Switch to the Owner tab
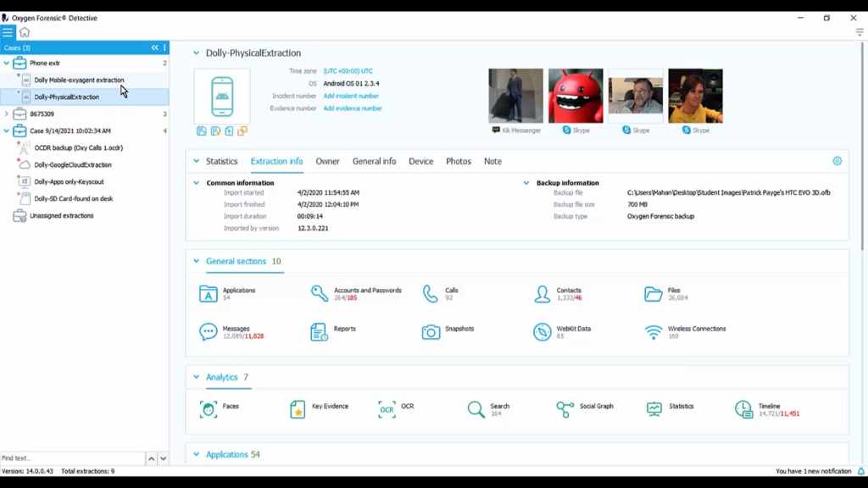Viewport: 868px width, 488px height. click(327, 161)
